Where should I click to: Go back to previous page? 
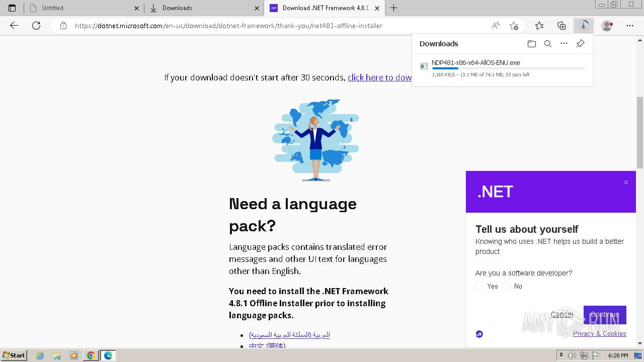(14, 26)
